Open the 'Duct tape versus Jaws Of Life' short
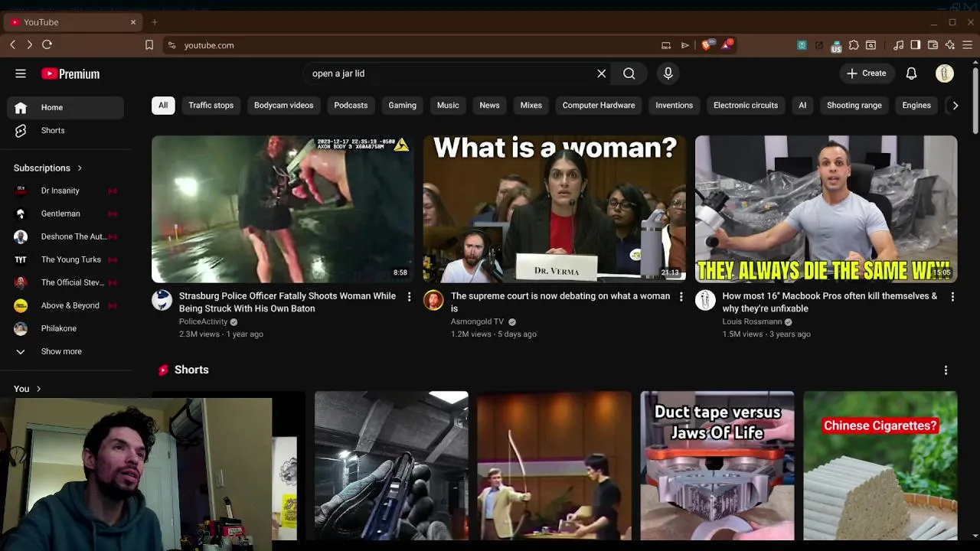 (717, 465)
